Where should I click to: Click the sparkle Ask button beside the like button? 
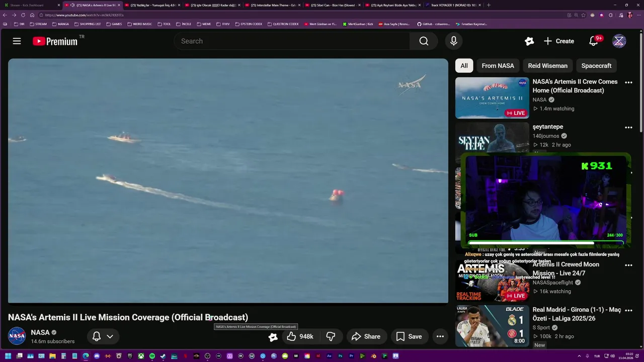[273, 337]
